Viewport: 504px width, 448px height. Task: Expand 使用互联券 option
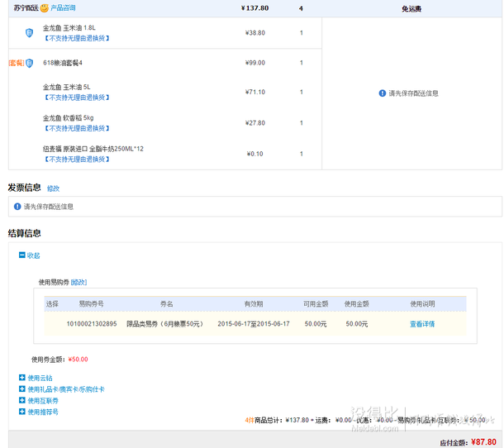tap(39, 400)
